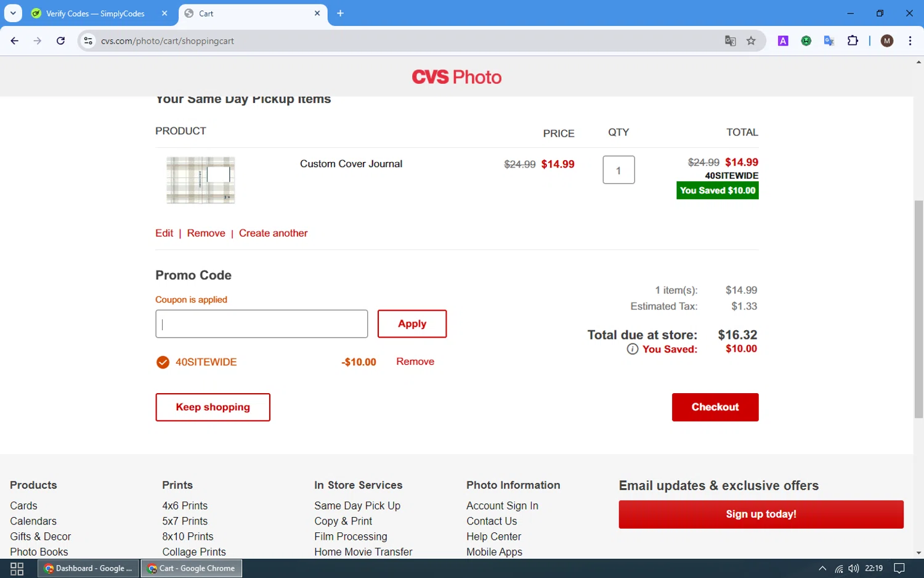Open Cards footer link

tap(23, 505)
